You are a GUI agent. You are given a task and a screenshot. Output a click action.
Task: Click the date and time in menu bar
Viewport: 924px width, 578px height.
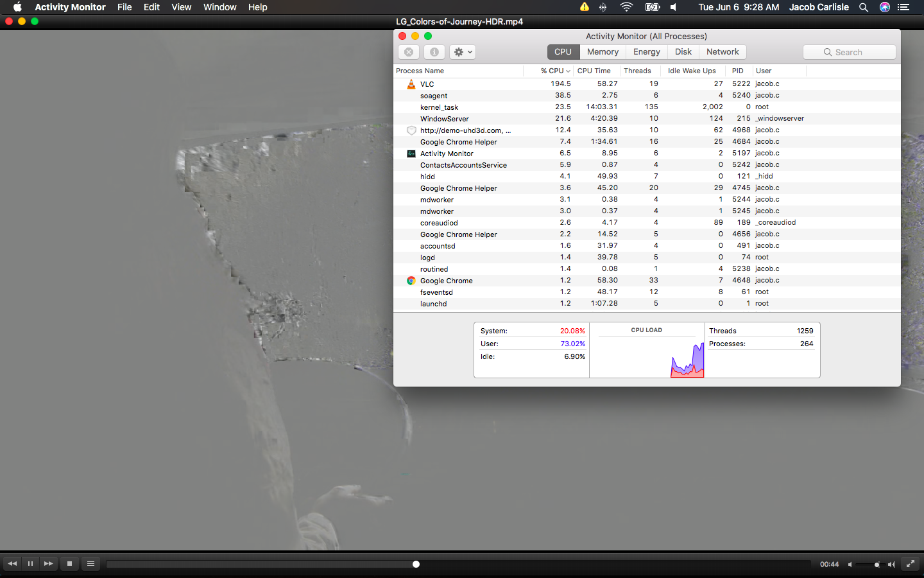coord(739,7)
